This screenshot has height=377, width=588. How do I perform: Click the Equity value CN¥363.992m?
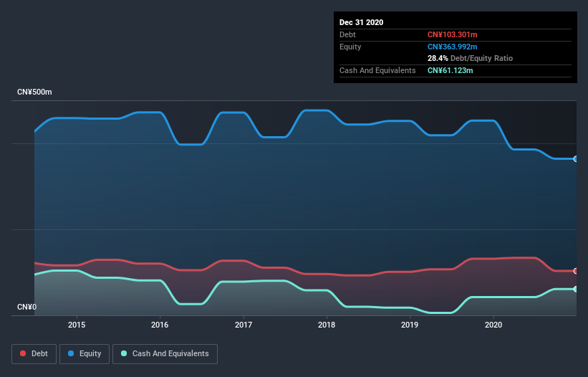tap(452, 47)
